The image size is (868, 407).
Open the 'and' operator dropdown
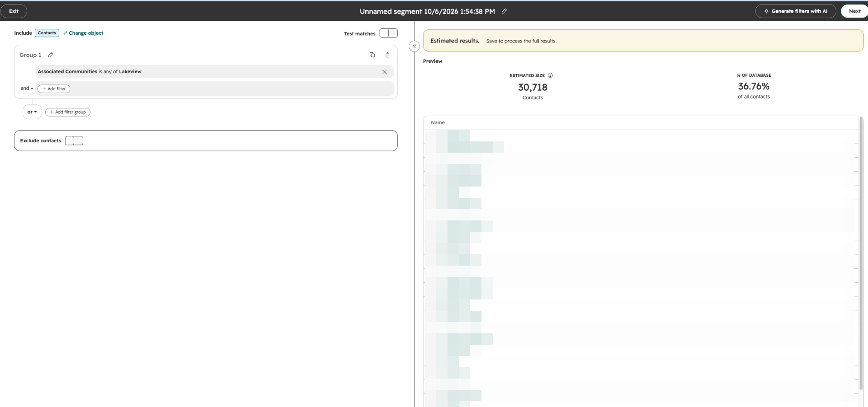point(27,89)
